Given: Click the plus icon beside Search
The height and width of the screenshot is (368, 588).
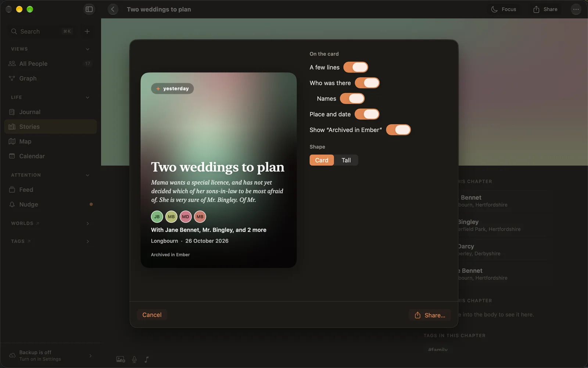Looking at the screenshot, I should (87, 31).
